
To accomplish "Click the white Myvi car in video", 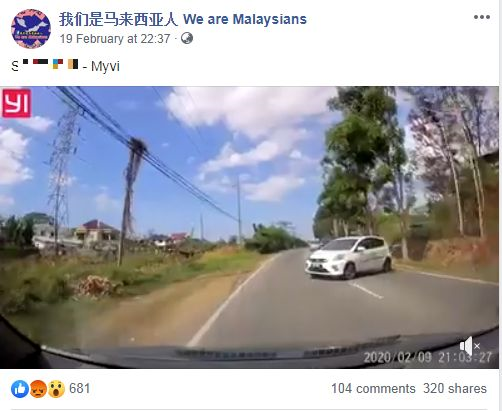I will pyautogui.click(x=349, y=257).
